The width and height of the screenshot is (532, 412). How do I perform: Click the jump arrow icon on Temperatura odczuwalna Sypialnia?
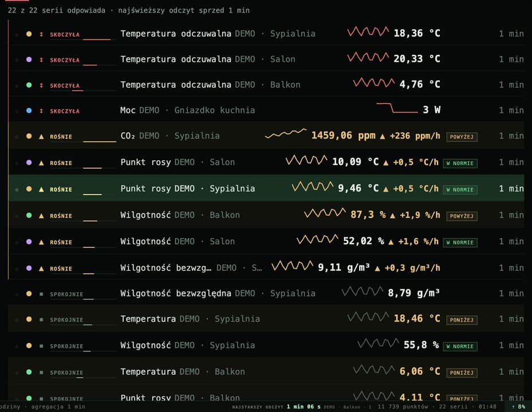click(41, 34)
